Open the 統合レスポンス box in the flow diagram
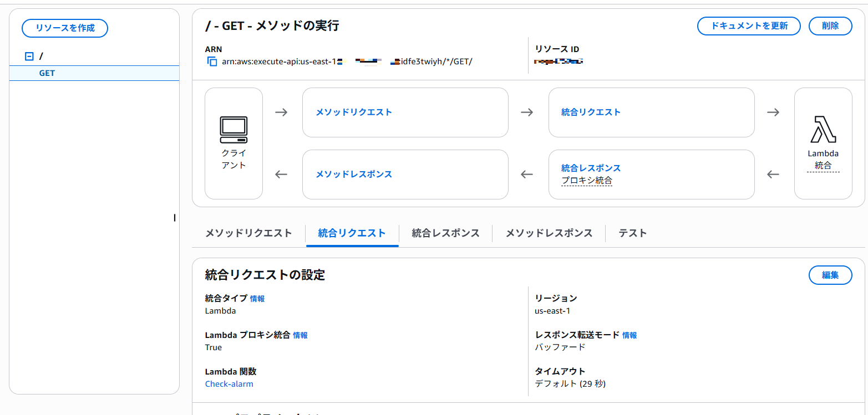 tap(591, 168)
